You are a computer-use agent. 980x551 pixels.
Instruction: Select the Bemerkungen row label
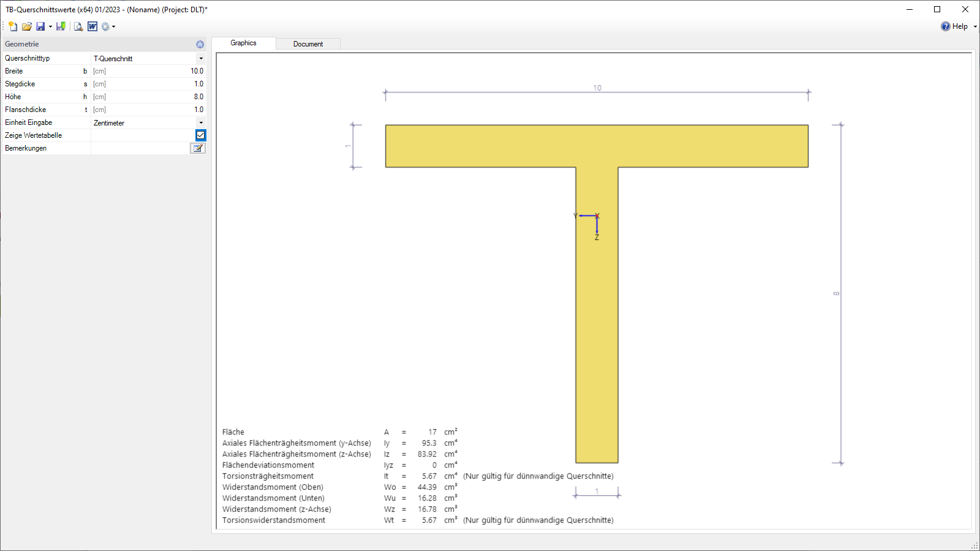(x=26, y=148)
